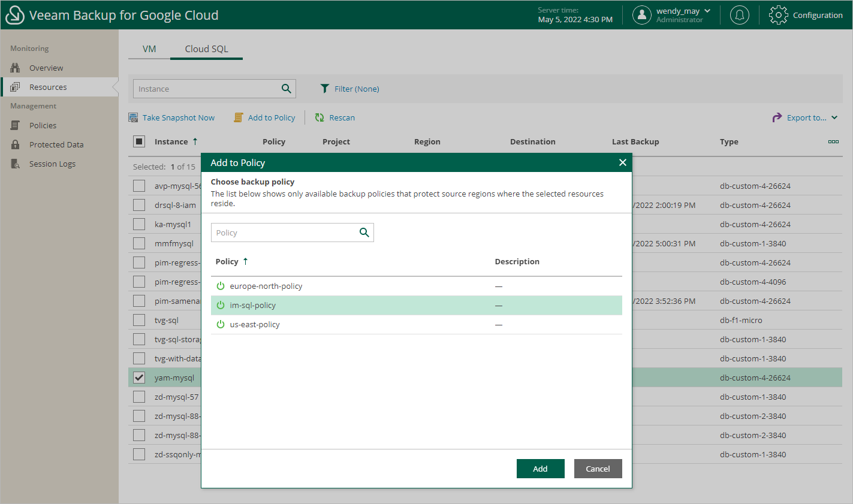The image size is (853, 504).
Task: Click the Policy search magnifier in dialog
Action: [364, 233]
